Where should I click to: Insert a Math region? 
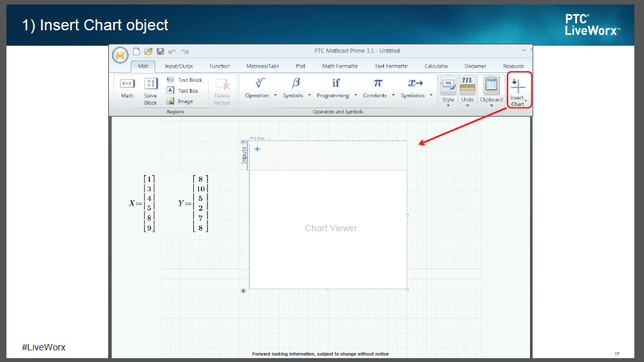click(128, 89)
